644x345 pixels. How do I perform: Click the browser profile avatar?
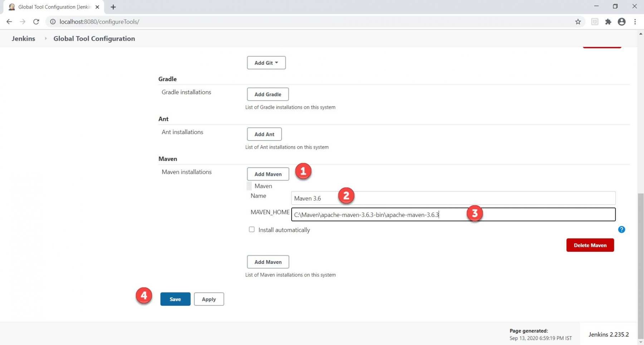pos(622,21)
